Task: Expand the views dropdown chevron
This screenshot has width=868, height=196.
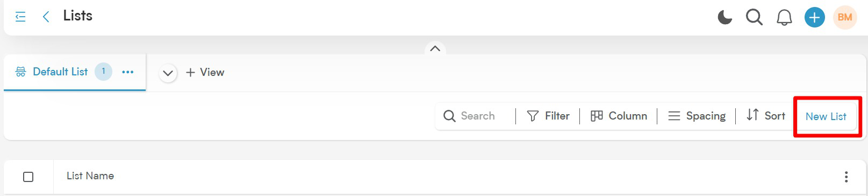Action: point(168,73)
